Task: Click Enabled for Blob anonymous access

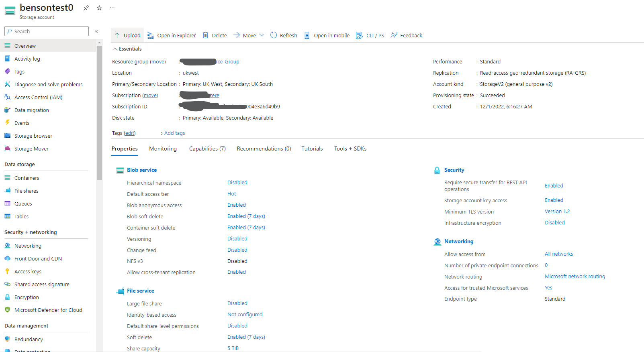Action: click(237, 205)
